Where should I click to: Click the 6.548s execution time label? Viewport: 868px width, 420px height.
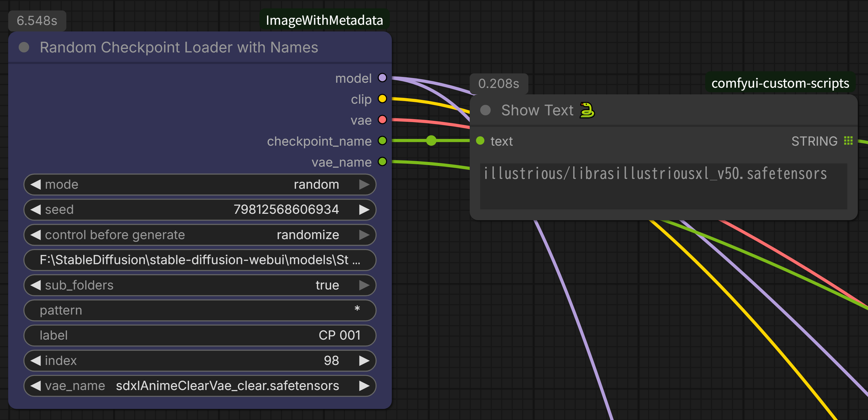[37, 21]
